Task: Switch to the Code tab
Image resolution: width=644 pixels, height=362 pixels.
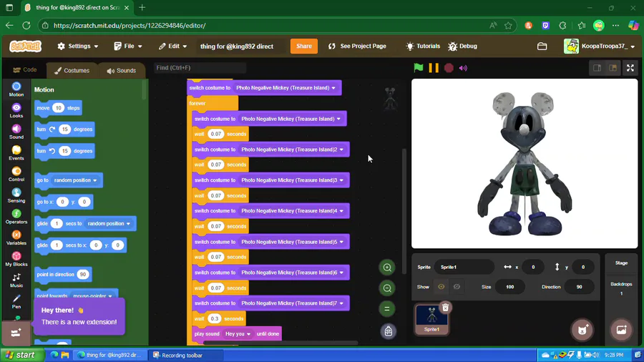Action: (x=24, y=70)
